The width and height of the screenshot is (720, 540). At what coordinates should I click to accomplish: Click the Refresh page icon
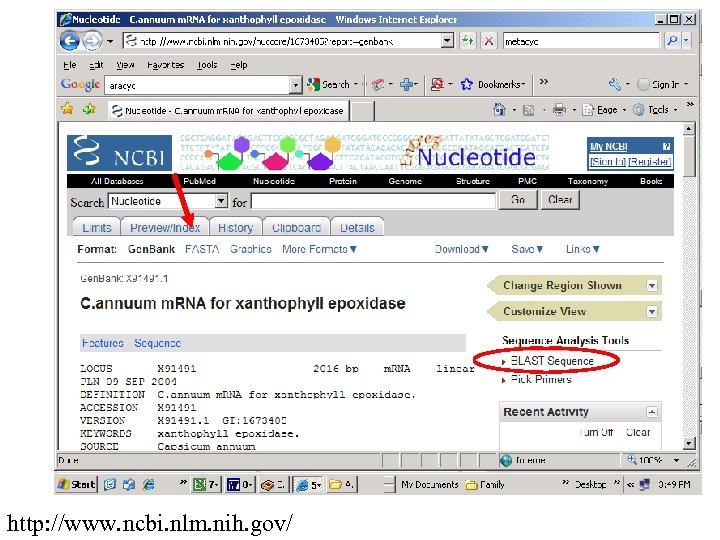click(x=467, y=41)
